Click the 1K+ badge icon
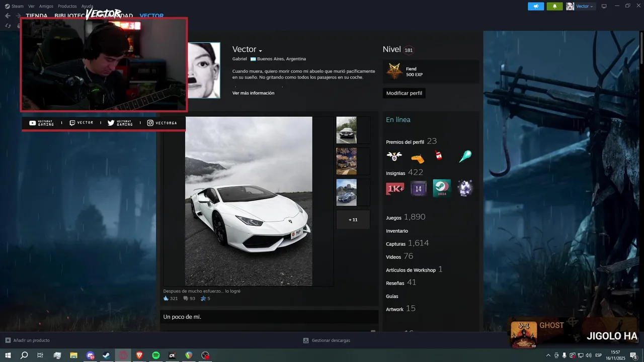The height and width of the screenshot is (362, 644). click(395, 189)
